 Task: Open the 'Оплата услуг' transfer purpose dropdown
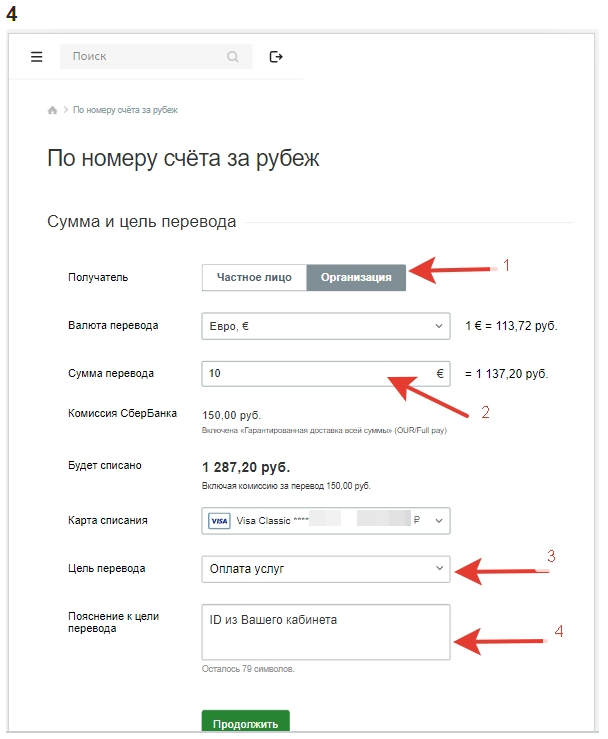[325, 569]
